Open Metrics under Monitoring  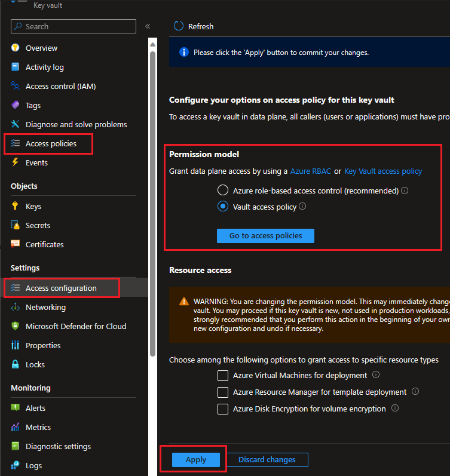(38, 428)
